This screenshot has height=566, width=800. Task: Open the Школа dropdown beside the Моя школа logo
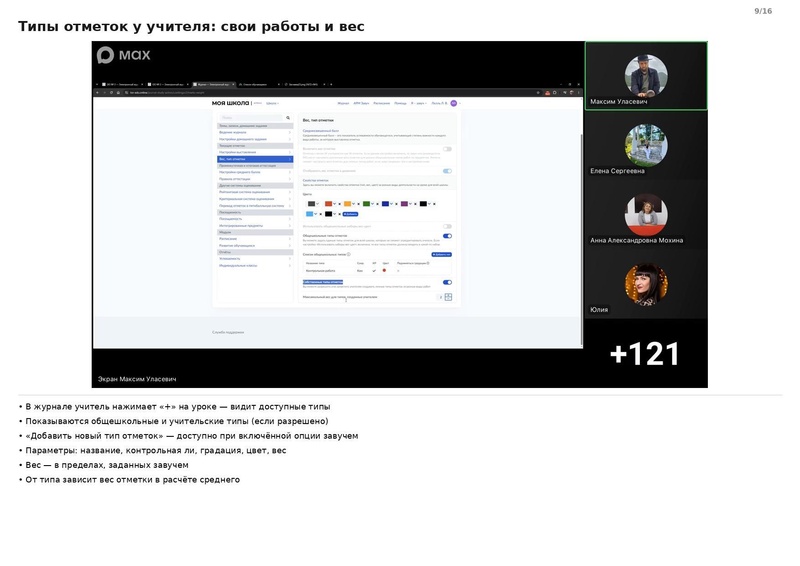tap(272, 103)
